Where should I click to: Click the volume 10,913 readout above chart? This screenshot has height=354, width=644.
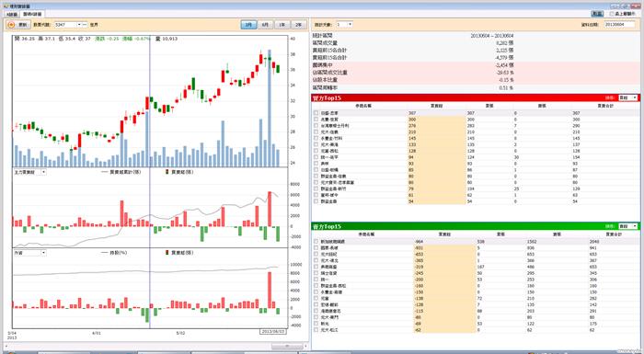coord(167,39)
